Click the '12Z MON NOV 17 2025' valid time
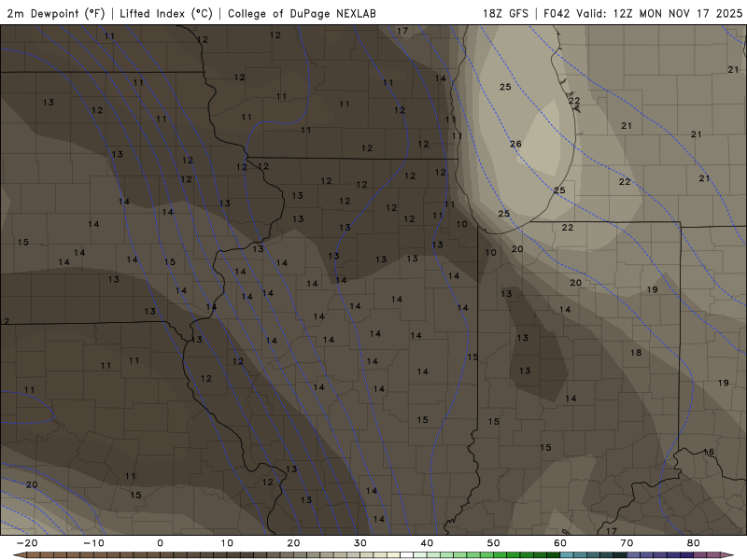This screenshot has height=560, width=747. pos(678,13)
